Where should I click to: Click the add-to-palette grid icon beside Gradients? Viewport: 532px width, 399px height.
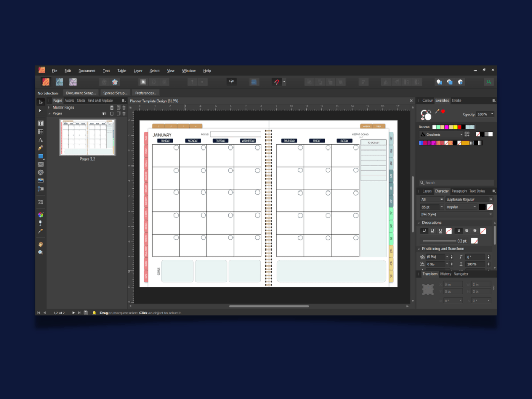click(467, 135)
